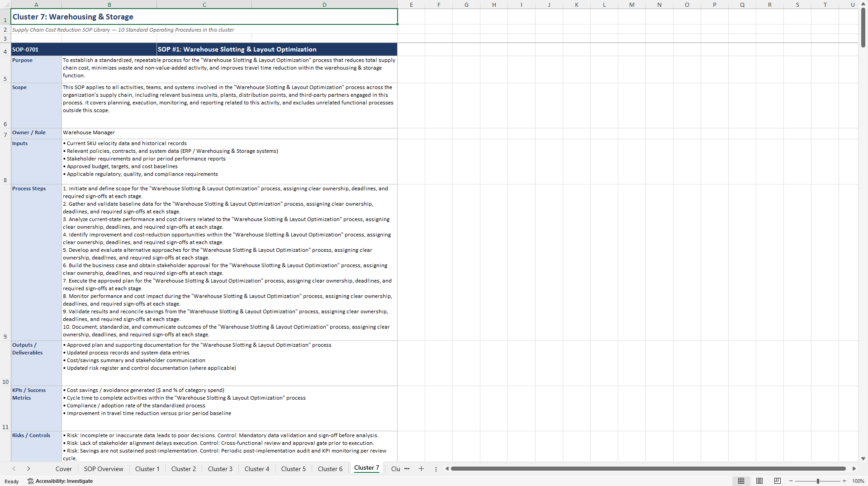Go to next sheet tab arrow
The width and height of the screenshot is (868, 486).
click(x=28, y=469)
